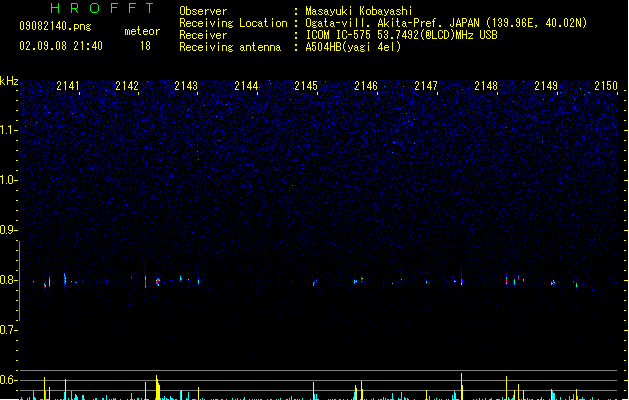Click the 0.9 kHz axis label
The width and height of the screenshot is (629, 400).
click(8, 230)
